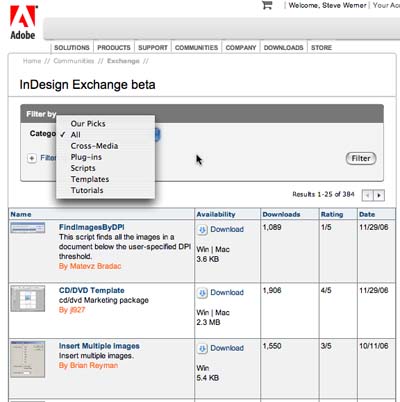
Task: Go to Exchange breadcrumb link
Action: 123,61
